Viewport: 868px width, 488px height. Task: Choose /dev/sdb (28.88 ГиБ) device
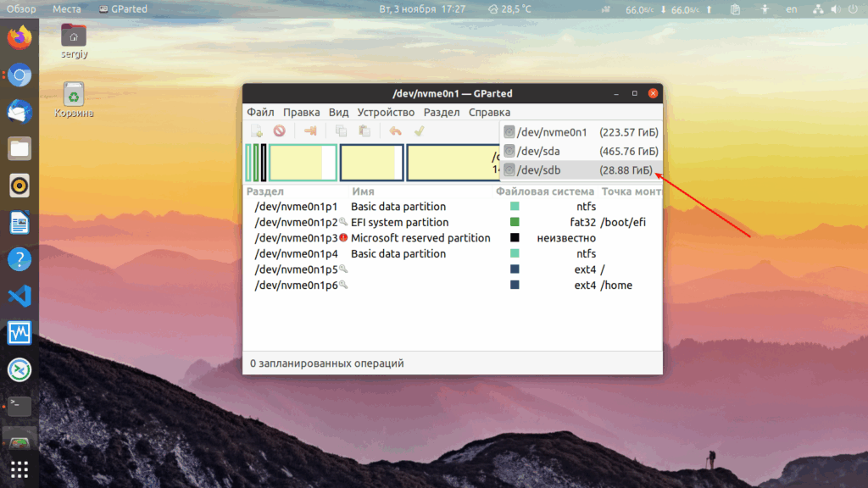click(581, 169)
